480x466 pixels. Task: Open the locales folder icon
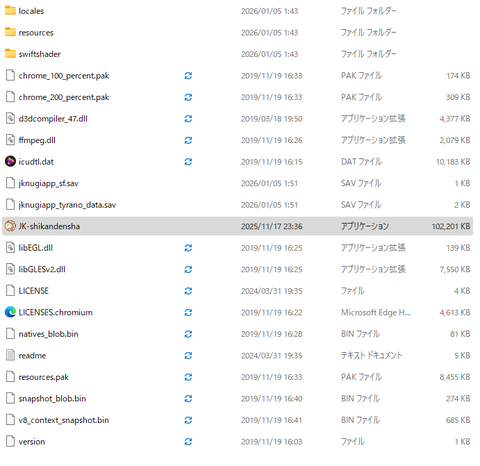click(x=10, y=11)
